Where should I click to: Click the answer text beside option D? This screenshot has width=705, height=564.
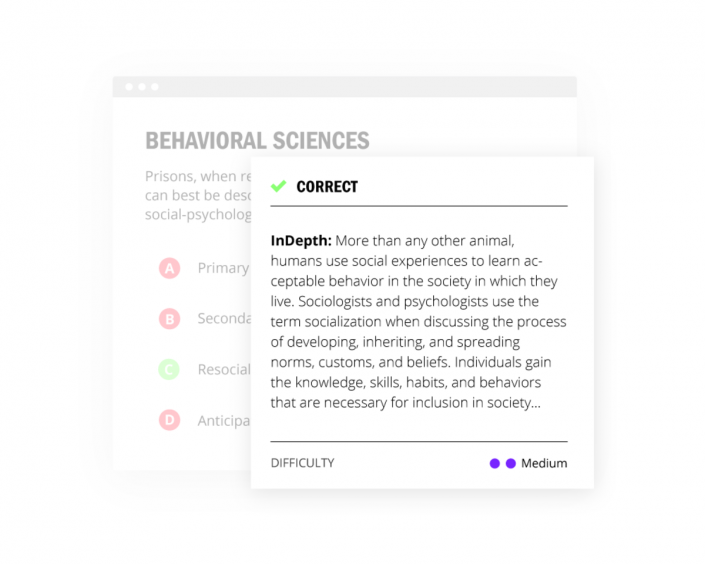tap(223, 420)
